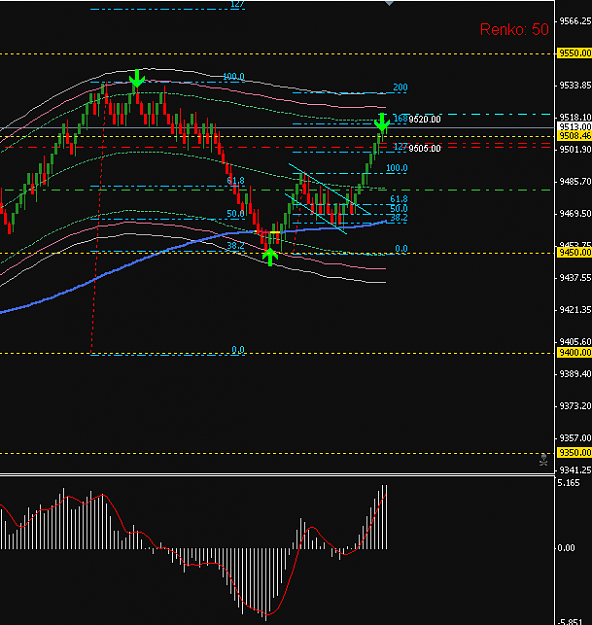Click 5.165 on the oscillator scale

(568, 483)
